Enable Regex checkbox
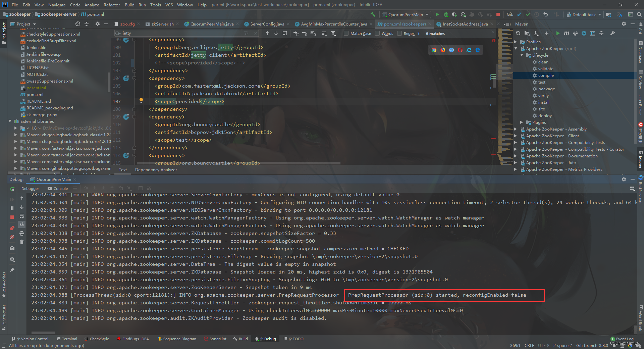644x349 pixels. (x=399, y=33)
